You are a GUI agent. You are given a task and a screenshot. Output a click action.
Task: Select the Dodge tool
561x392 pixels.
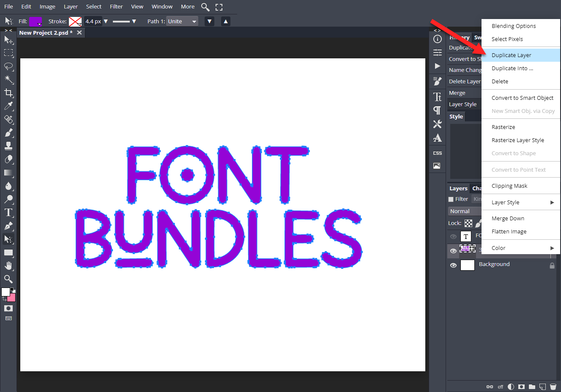click(x=8, y=199)
